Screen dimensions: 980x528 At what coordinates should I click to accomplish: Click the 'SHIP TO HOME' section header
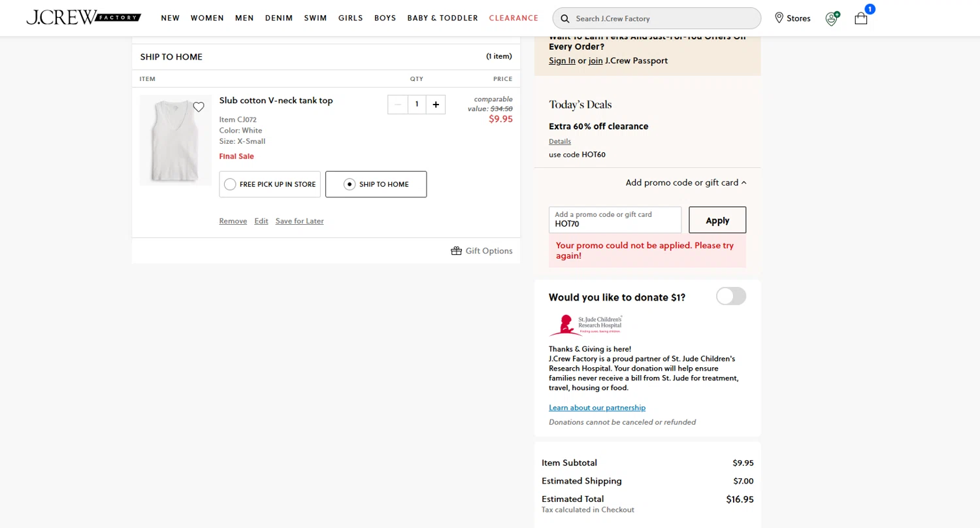(x=171, y=57)
